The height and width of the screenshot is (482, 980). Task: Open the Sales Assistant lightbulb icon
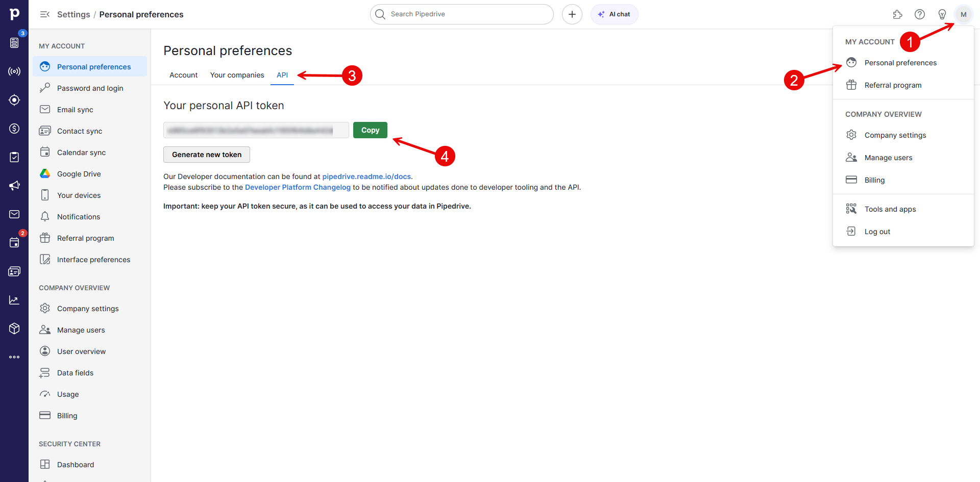(942, 14)
